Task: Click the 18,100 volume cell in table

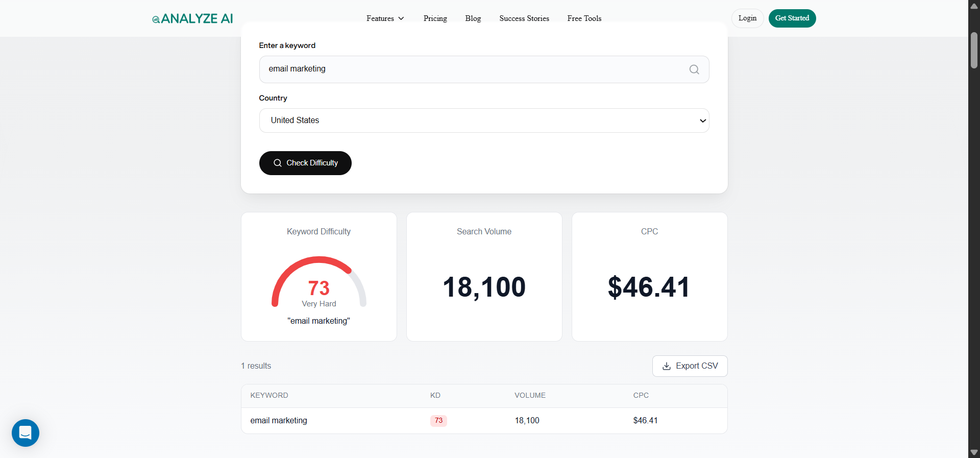Action: click(527, 421)
